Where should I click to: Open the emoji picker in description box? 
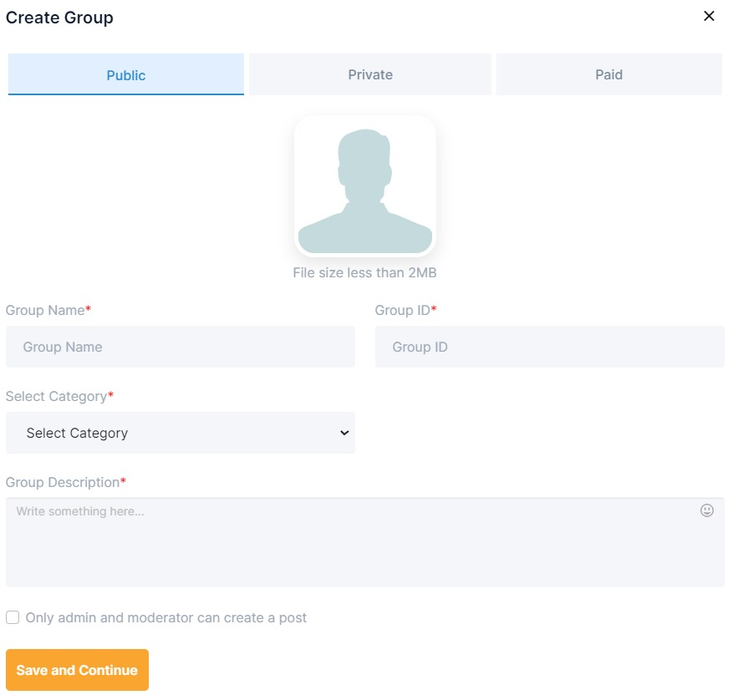(x=707, y=510)
